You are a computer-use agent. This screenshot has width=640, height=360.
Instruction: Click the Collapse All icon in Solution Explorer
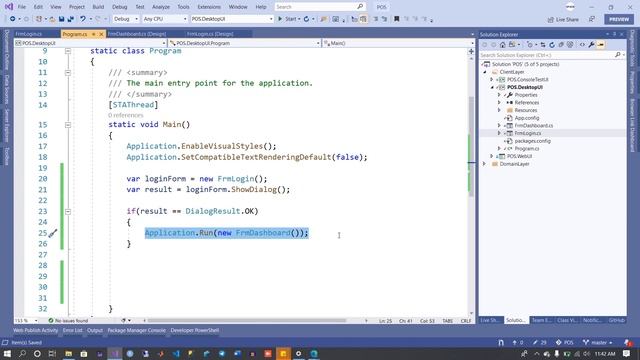pyautogui.click(x=561, y=45)
